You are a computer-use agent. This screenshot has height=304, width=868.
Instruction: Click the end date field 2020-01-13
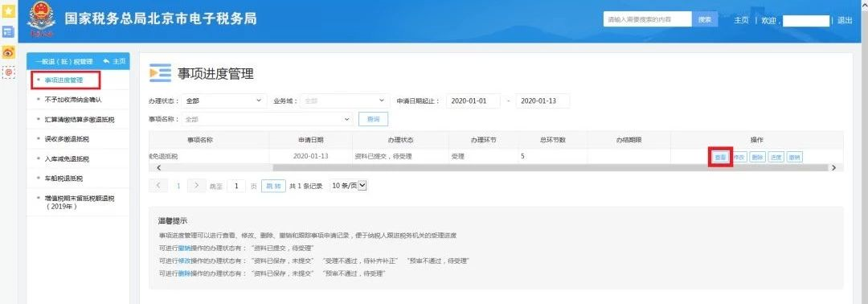click(542, 101)
